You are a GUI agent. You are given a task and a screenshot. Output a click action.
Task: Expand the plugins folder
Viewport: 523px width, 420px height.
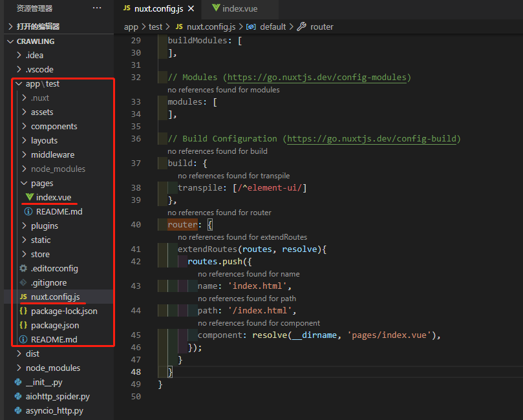click(45, 226)
